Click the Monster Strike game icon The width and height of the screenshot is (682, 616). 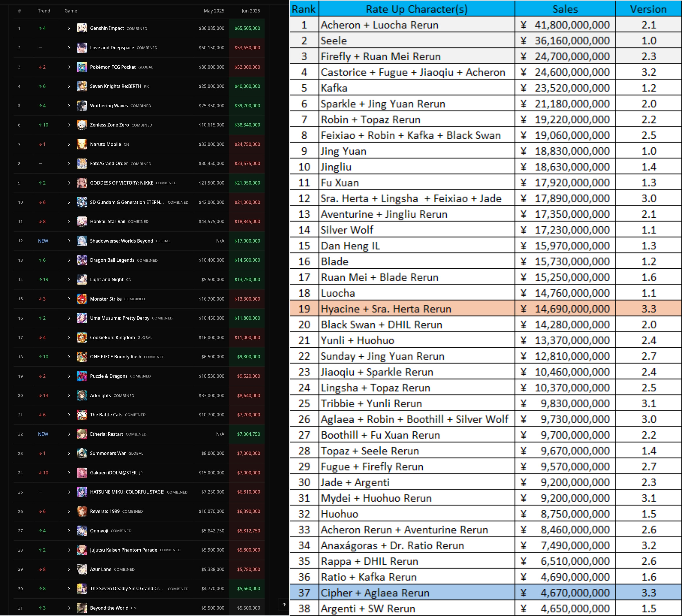tap(82, 299)
